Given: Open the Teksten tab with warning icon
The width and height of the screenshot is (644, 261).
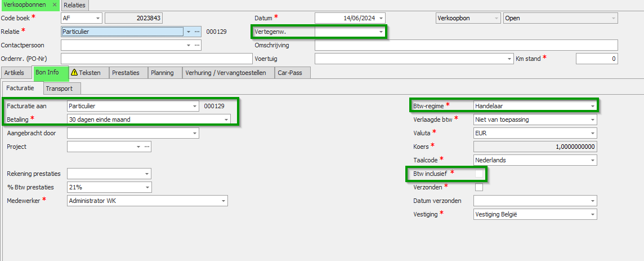Looking at the screenshot, I should pyautogui.click(x=88, y=73).
